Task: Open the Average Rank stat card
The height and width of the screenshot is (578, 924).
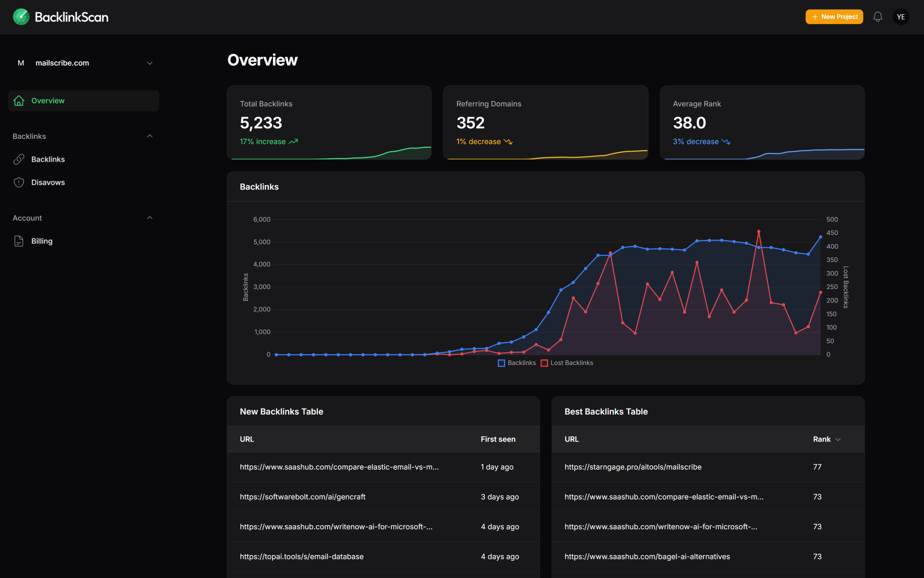Action: tap(762, 123)
